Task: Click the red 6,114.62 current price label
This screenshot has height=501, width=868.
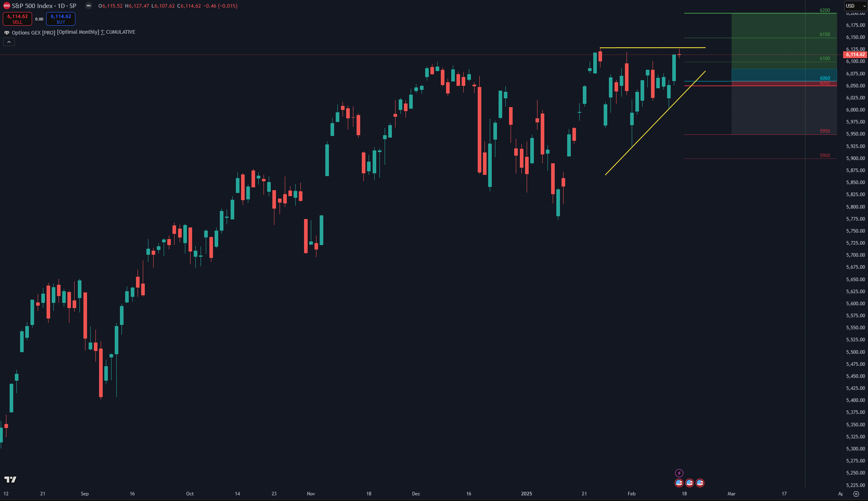Action: 855,55
